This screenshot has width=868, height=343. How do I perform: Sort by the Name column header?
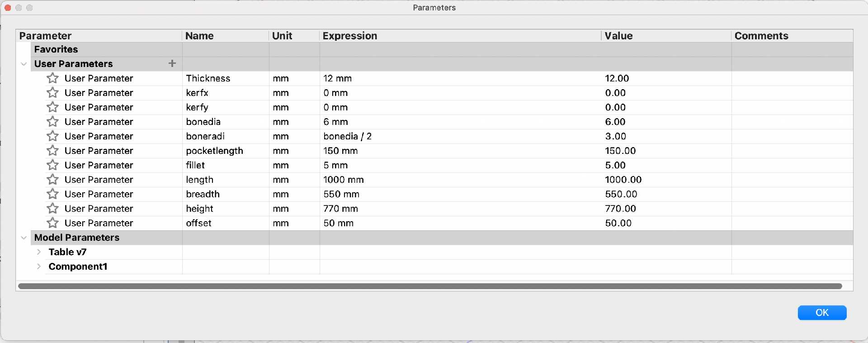tap(226, 36)
